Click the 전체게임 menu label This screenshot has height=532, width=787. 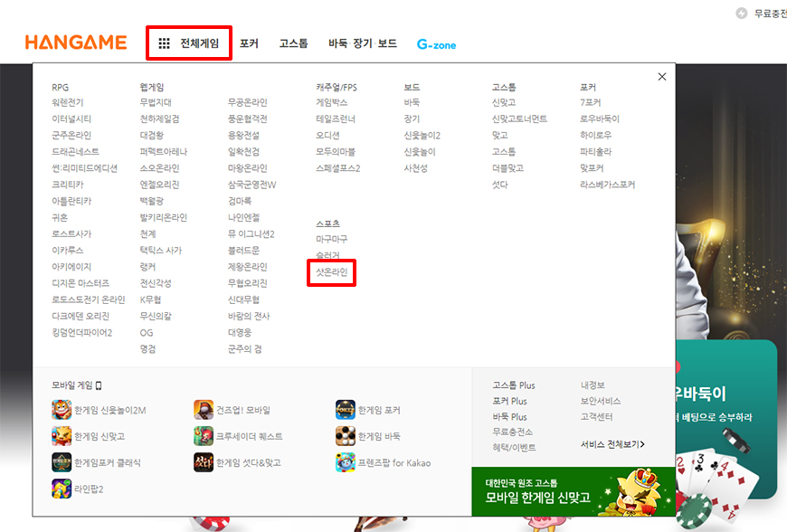[x=200, y=43]
